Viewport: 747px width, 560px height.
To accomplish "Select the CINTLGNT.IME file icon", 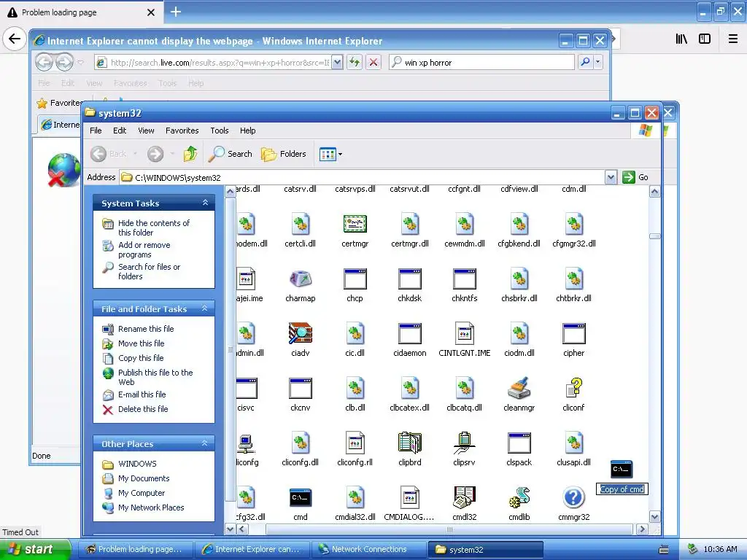I will coord(464,333).
